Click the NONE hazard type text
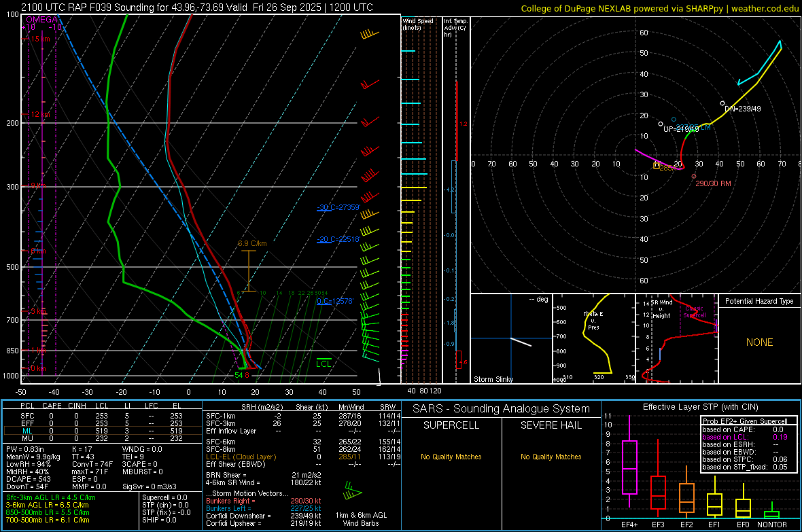 click(x=759, y=342)
